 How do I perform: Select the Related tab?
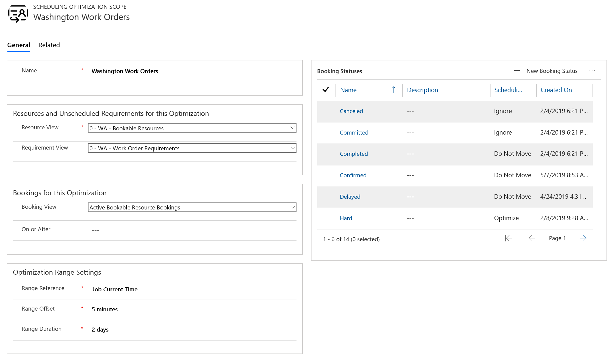tap(49, 45)
